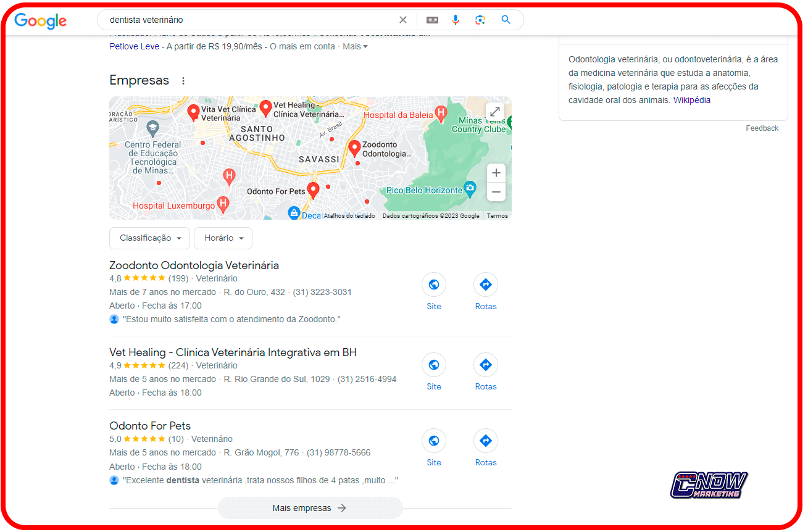Screen dimensions: 808x532
Task: Open the Classificação filter dropdown
Action: (x=150, y=238)
